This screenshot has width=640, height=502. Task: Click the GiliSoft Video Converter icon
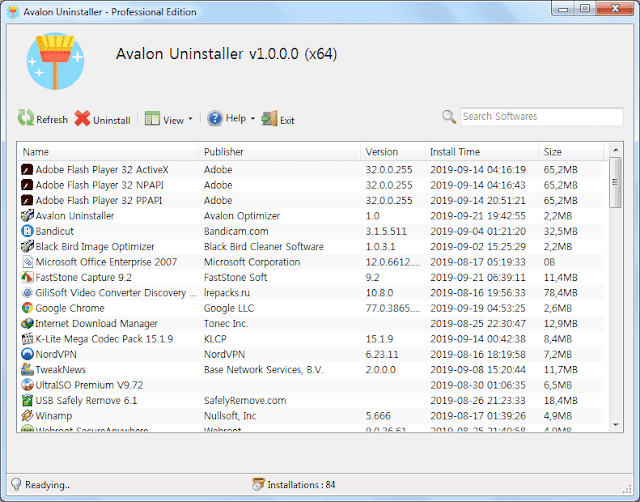27,293
